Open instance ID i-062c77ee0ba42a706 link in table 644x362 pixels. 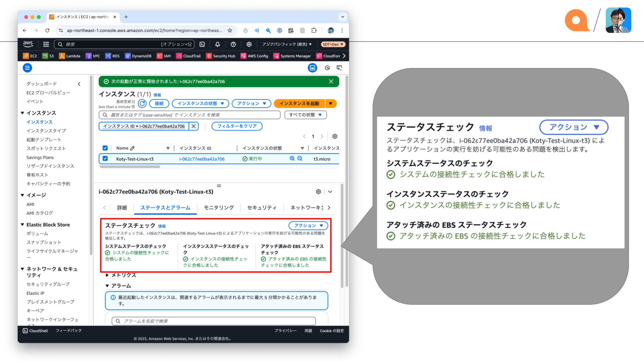pyautogui.click(x=202, y=159)
